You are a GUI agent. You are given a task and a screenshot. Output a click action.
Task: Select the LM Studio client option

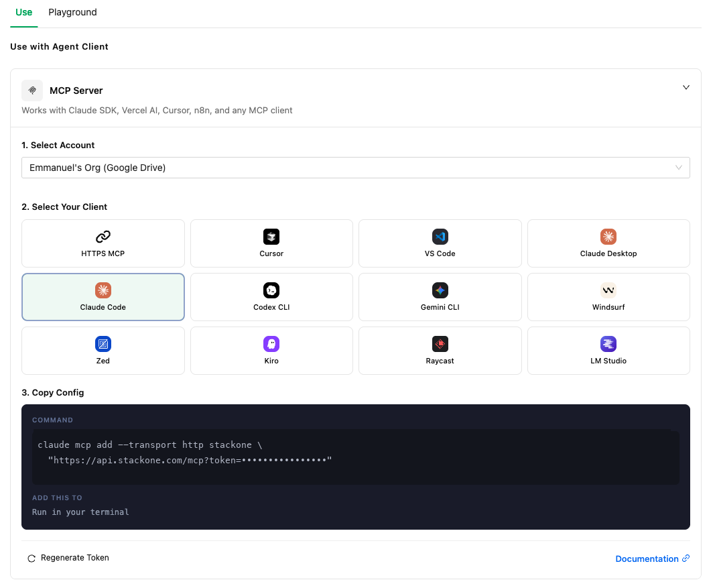[608, 350]
